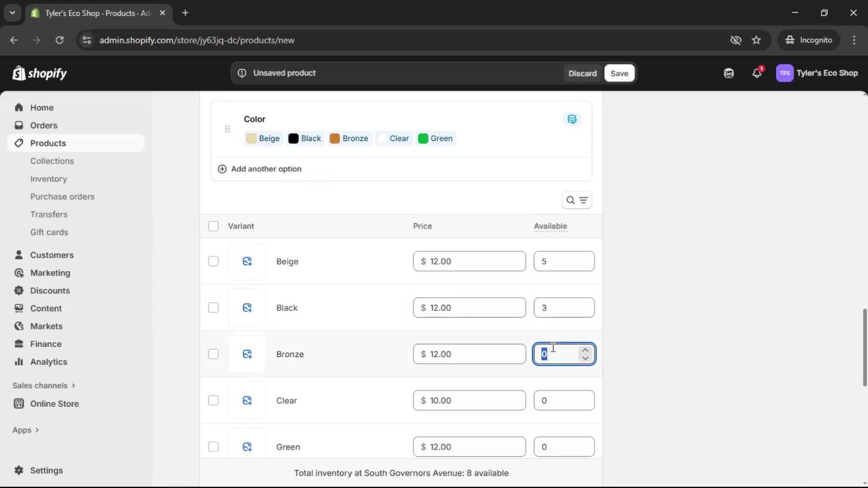Click the search variants magnifier icon
Screen dimensions: 868x488
coord(571,200)
